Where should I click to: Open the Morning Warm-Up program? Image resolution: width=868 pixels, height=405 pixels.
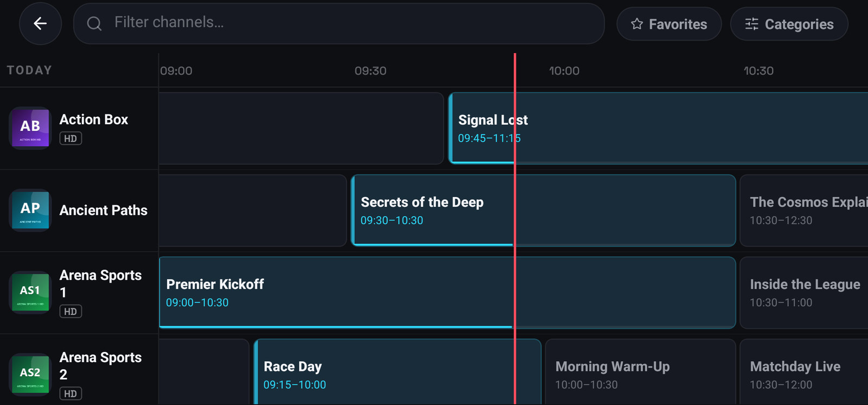coord(640,372)
